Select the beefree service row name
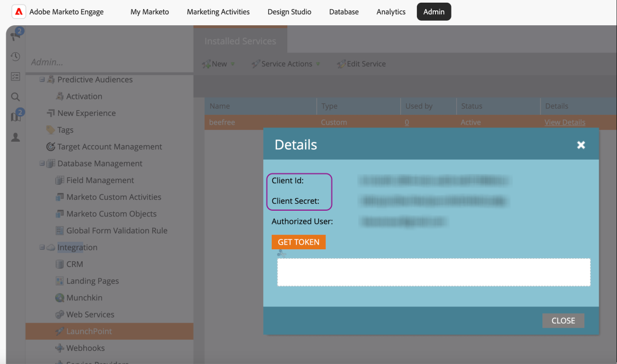 coord(222,122)
